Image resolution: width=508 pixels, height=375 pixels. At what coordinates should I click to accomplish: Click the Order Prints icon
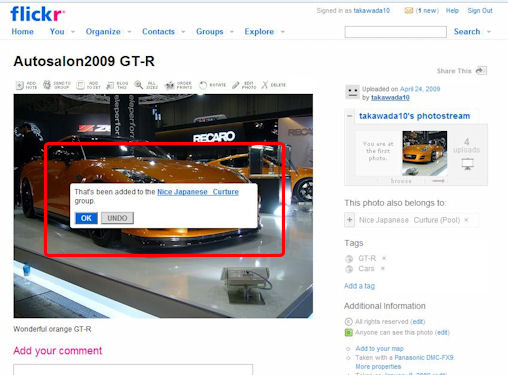pos(170,85)
